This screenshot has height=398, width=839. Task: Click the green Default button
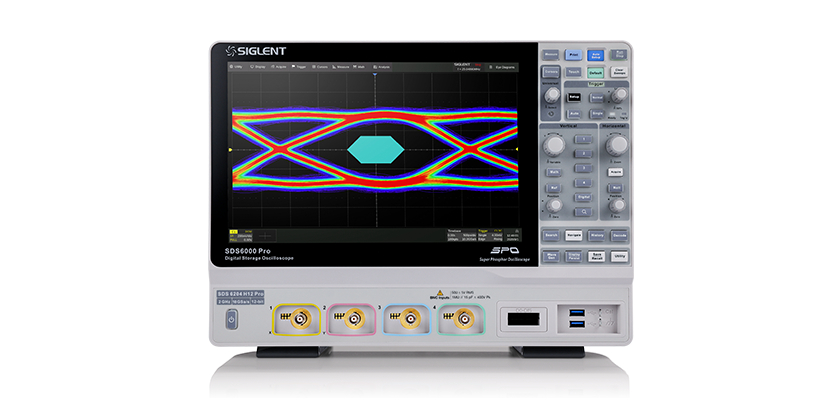click(x=596, y=72)
